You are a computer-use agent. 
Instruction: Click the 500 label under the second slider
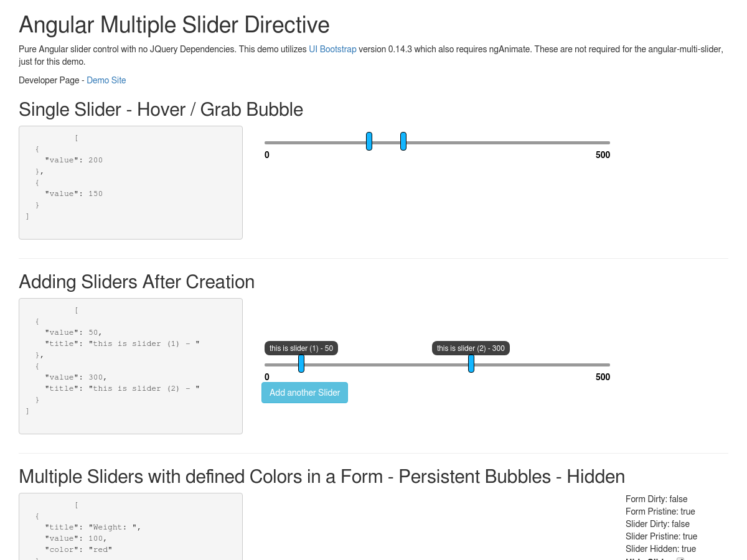pos(603,377)
